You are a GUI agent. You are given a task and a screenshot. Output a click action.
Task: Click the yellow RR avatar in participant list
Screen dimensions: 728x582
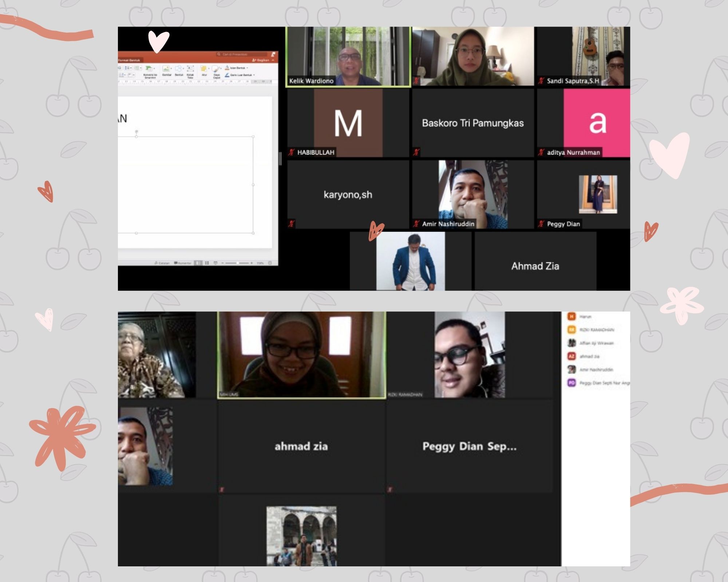coord(571,330)
